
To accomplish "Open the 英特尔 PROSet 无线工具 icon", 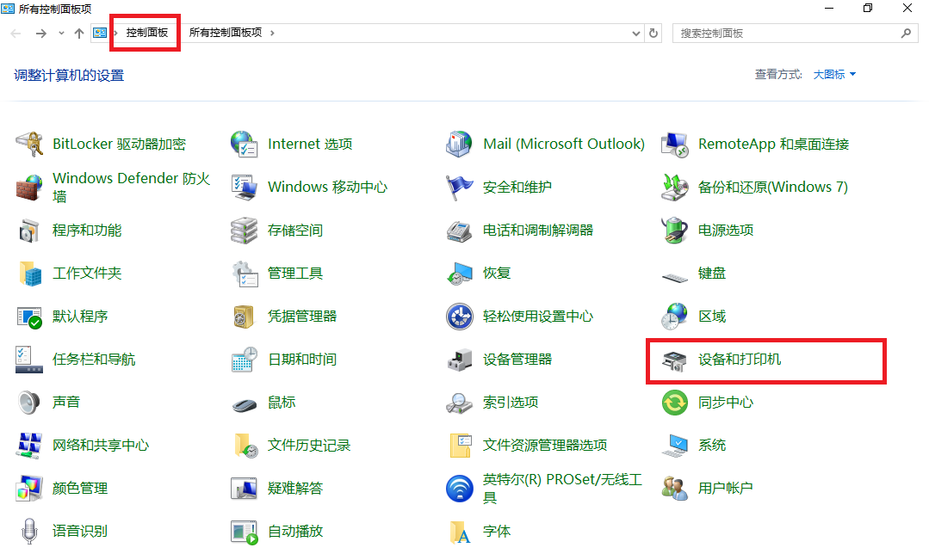I will [x=460, y=488].
